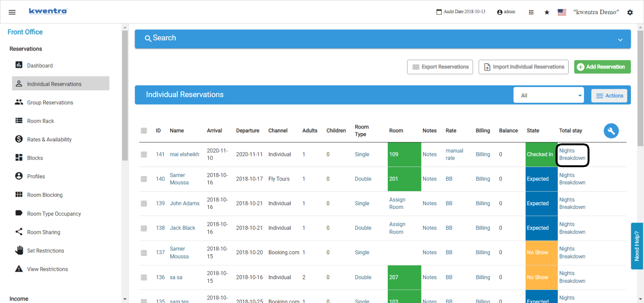Viewport: 644px width, 303px height.
Task: Click Assign Room for John Adams
Action: pyautogui.click(x=397, y=203)
